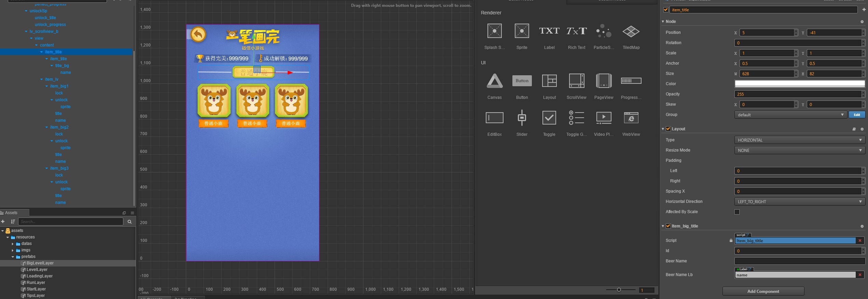Disable the Item_big_title component checkbox
This screenshot has height=299, width=868.
pos(668,226)
